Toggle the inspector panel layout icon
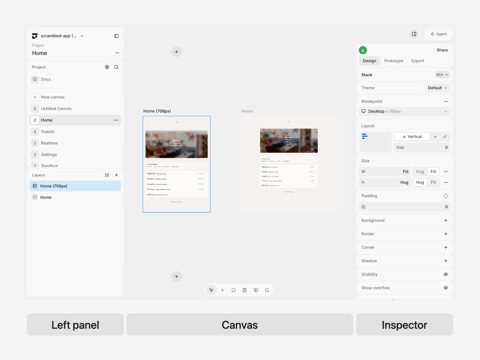 [x=414, y=34]
